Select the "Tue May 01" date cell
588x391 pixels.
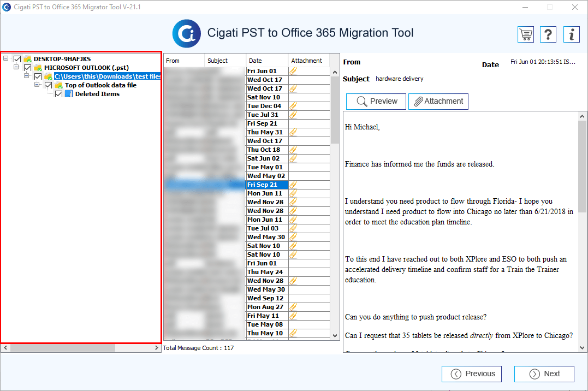coord(267,167)
